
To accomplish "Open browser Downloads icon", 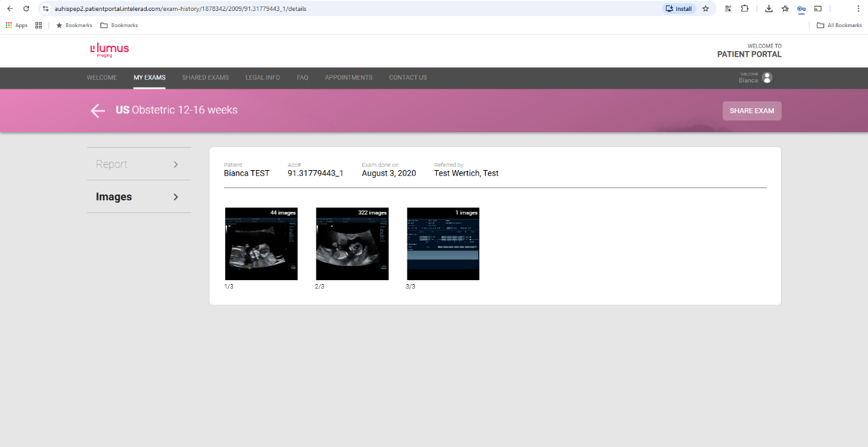I will click(768, 8).
